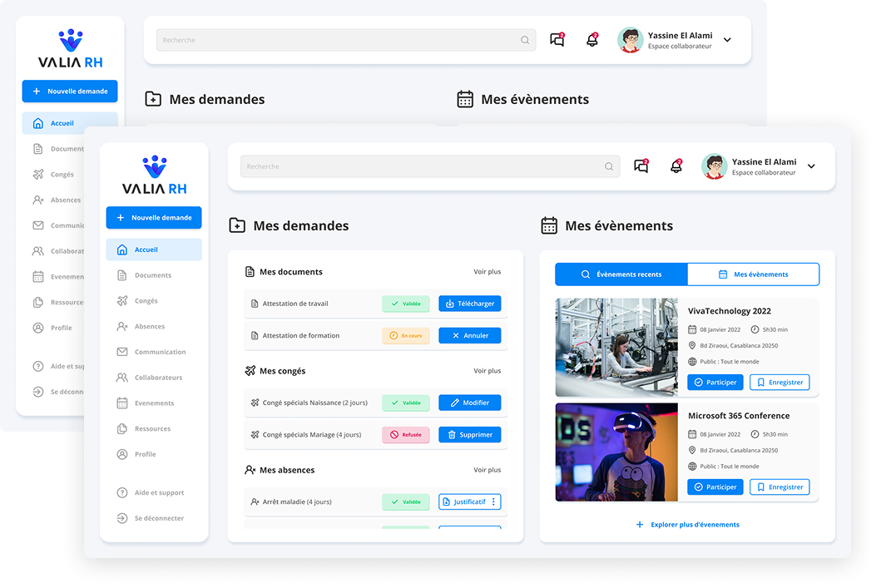Click Voir plus for Mes absences

point(487,470)
